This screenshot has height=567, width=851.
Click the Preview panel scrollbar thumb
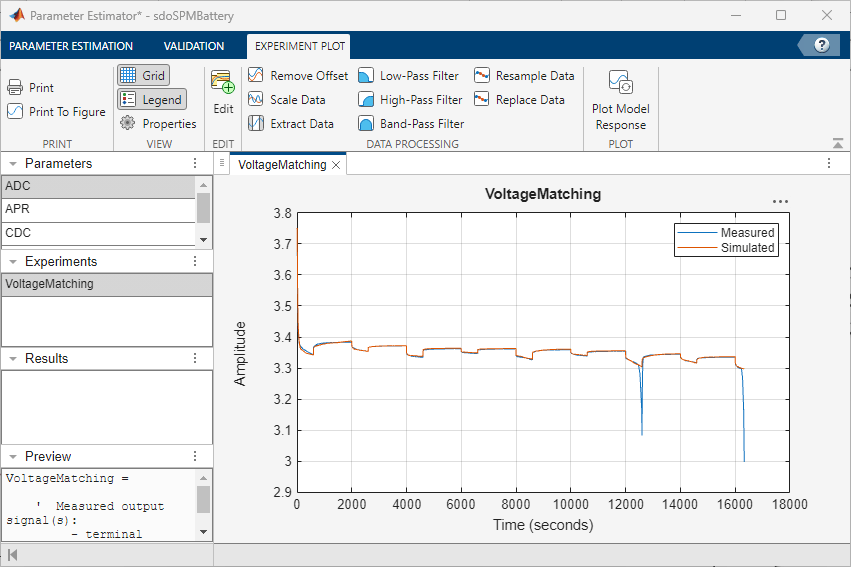tap(204, 500)
